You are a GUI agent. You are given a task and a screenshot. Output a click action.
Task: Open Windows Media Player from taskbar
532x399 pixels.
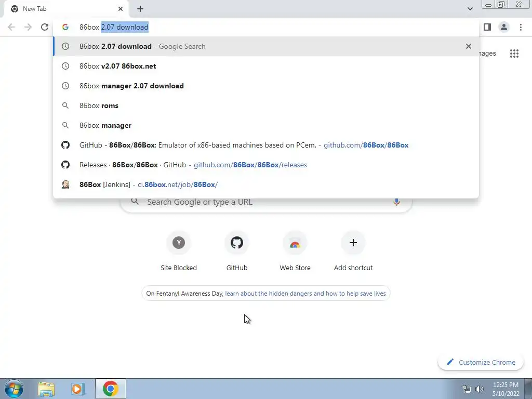pyautogui.click(x=78, y=389)
